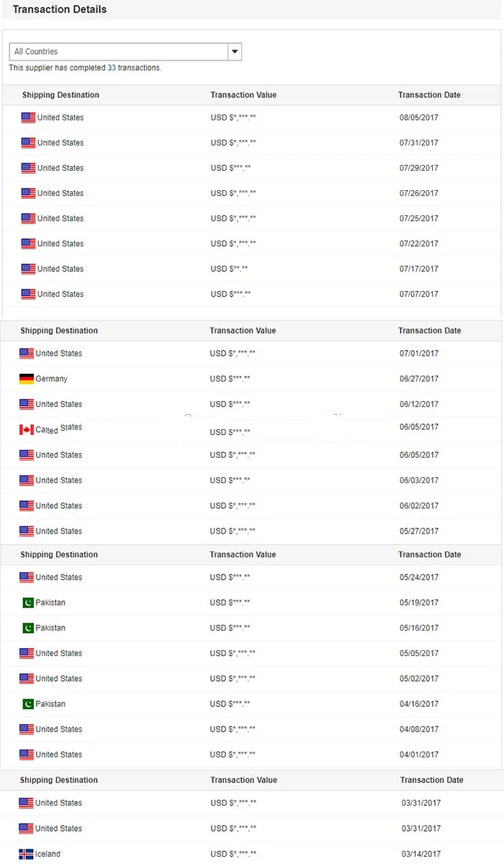Click the first Shipping Destination column header

pos(60,95)
